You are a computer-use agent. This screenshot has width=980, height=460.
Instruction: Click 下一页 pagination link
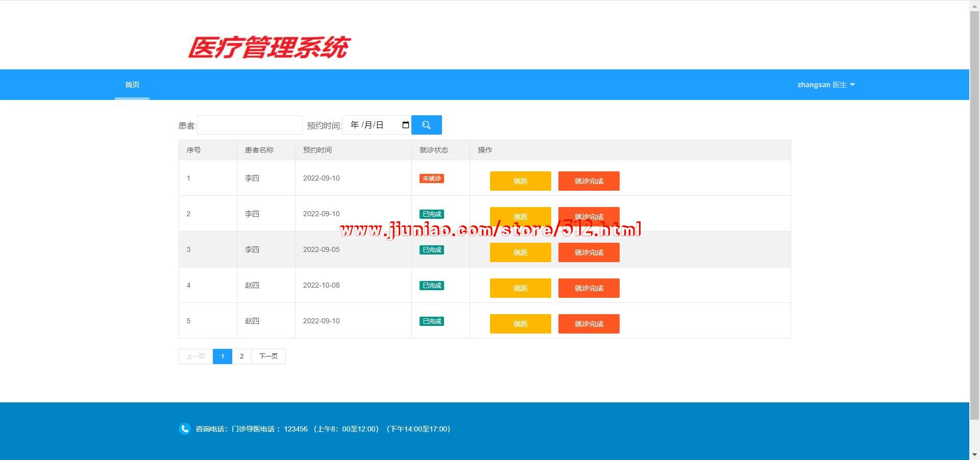(x=268, y=356)
